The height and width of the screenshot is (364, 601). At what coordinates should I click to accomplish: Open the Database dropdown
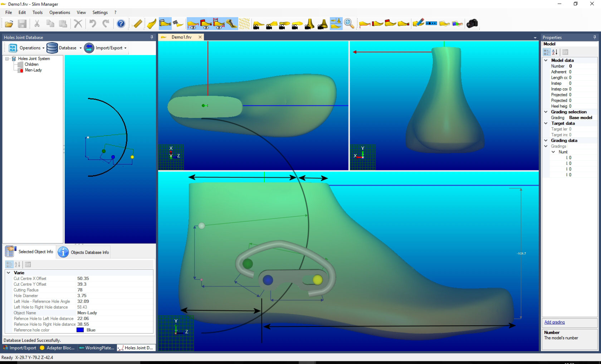click(x=64, y=48)
